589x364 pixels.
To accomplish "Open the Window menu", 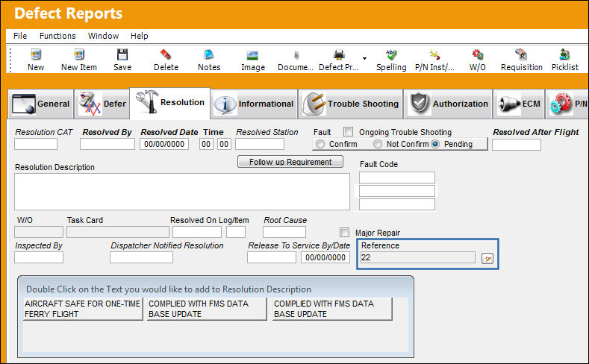I will [103, 36].
